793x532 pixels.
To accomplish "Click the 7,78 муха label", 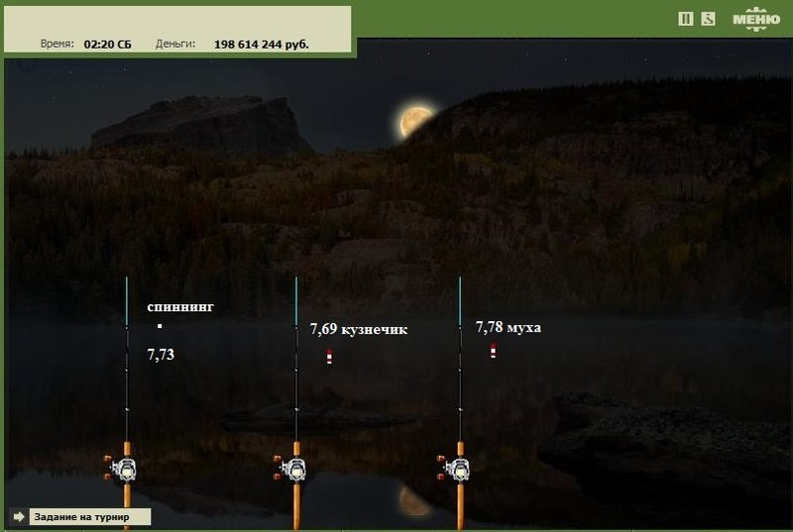I will (x=509, y=327).
